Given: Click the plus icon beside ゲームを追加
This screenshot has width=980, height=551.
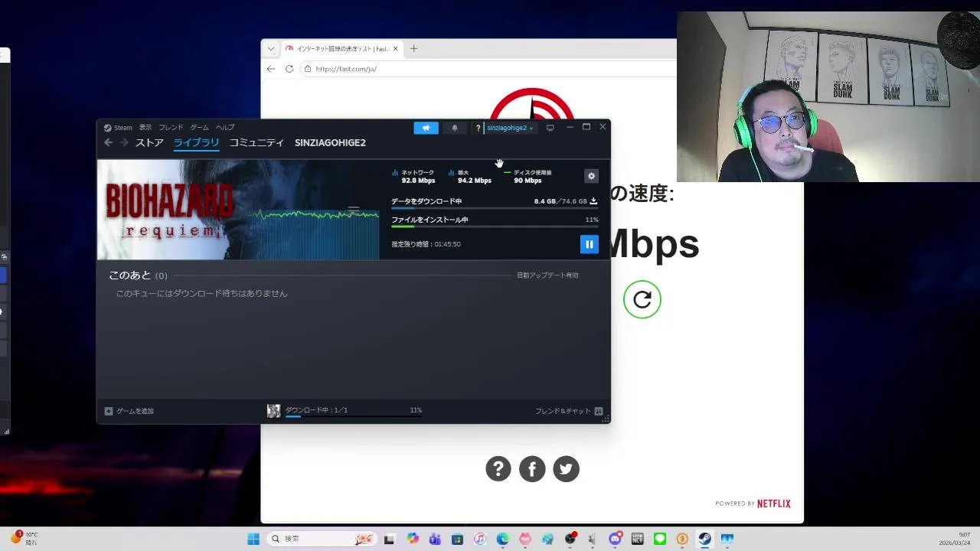Looking at the screenshot, I should 109,411.
